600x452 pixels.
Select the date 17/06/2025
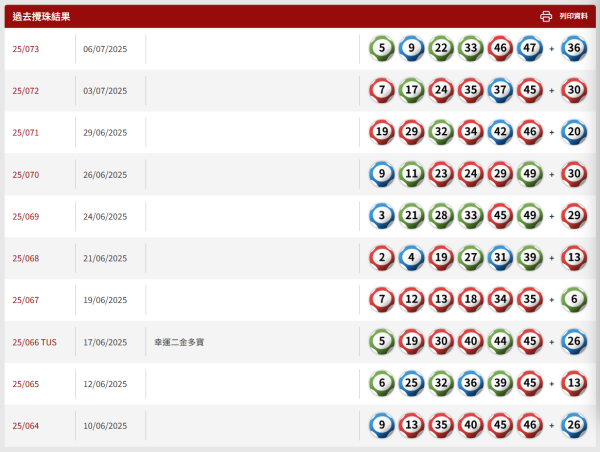pyautogui.click(x=105, y=342)
